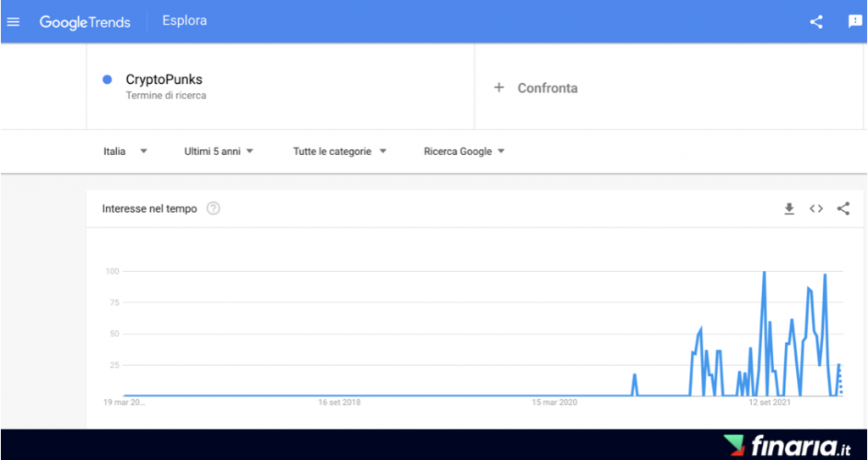868x460 pixels.
Task: Click the plus icon to add comparison
Action: click(499, 87)
